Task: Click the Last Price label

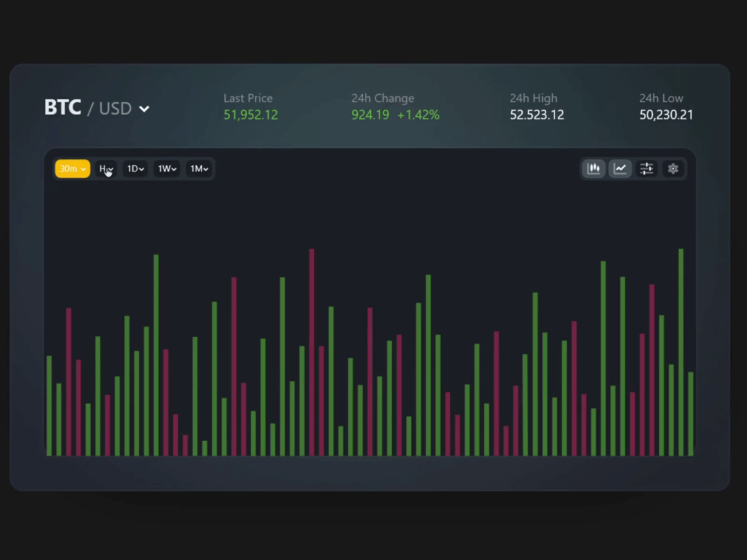Action: tap(248, 98)
